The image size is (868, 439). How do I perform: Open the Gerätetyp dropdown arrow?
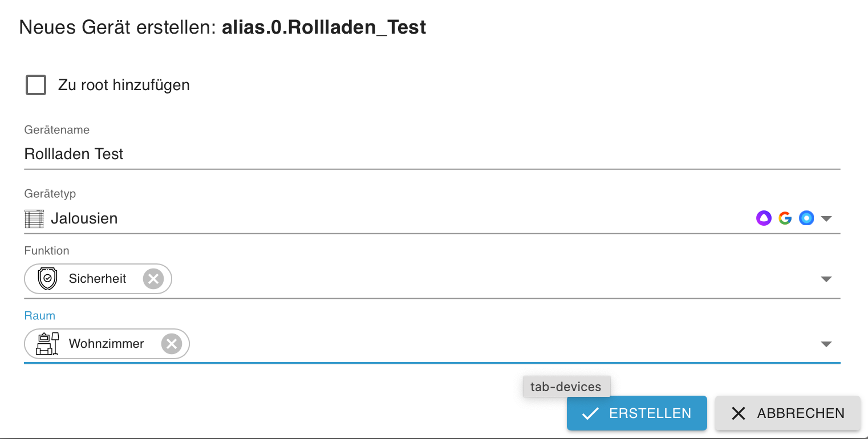click(826, 218)
